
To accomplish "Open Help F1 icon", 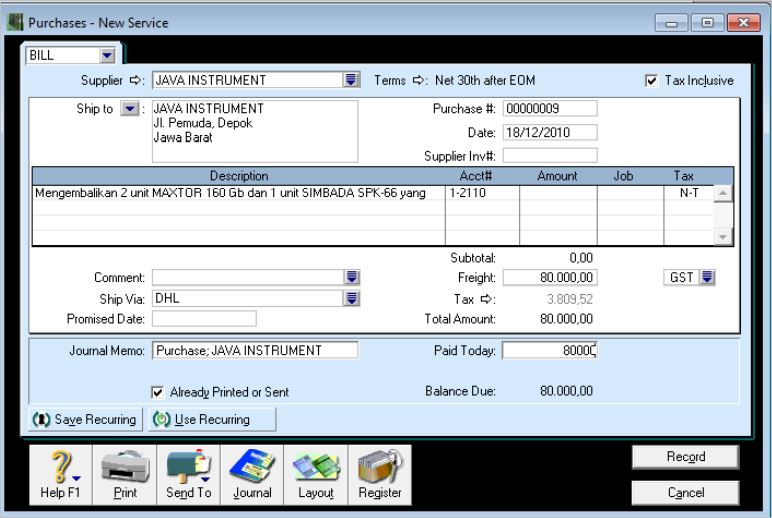I will coord(61,475).
